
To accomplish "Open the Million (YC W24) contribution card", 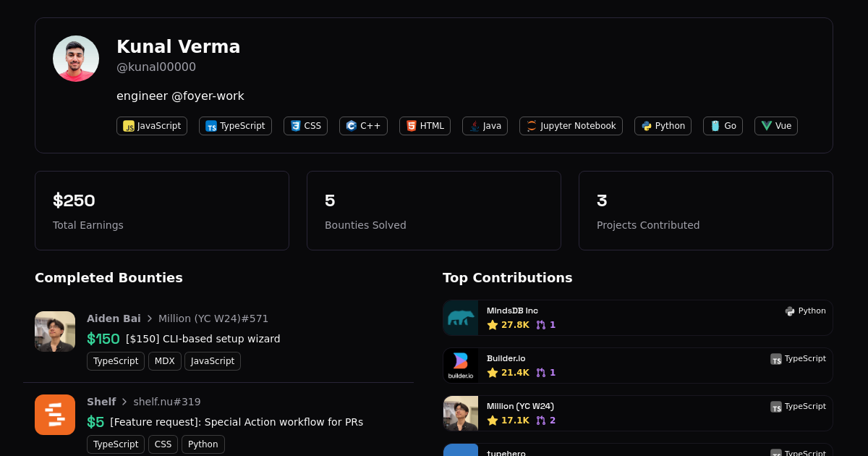I will [x=637, y=413].
